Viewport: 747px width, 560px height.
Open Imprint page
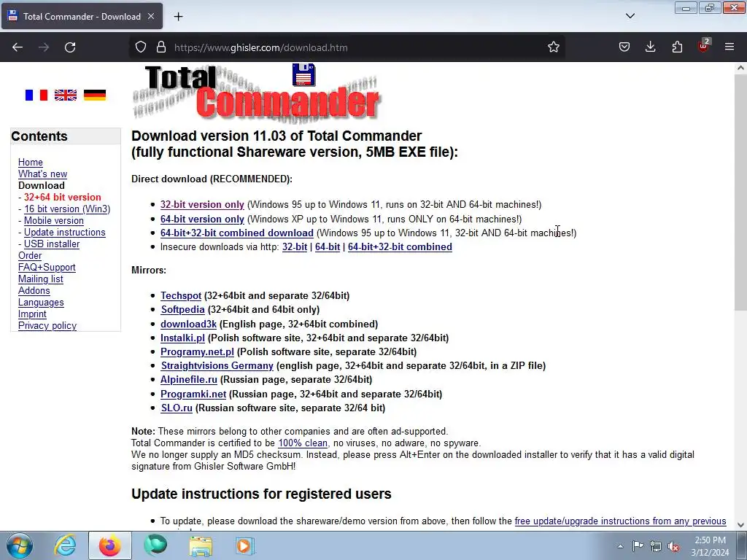click(32, 314)
